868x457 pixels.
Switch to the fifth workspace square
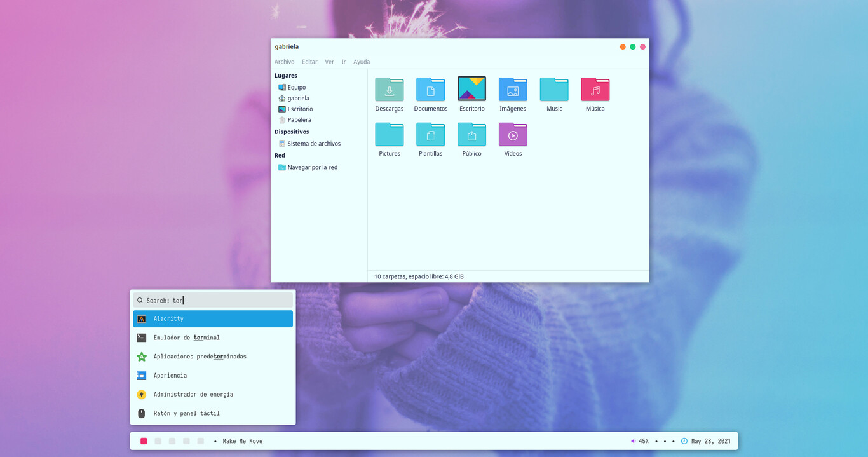(x=201, y=441)
